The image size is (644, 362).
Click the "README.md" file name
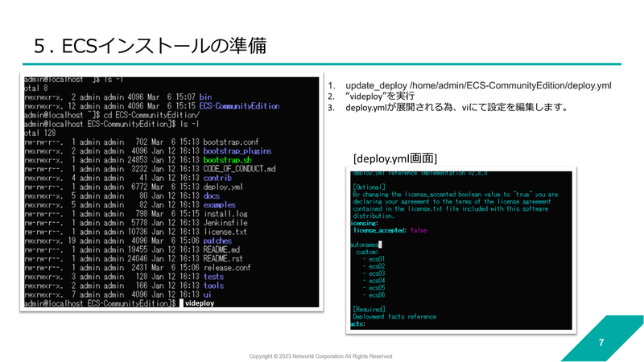(x=221, y=250)
